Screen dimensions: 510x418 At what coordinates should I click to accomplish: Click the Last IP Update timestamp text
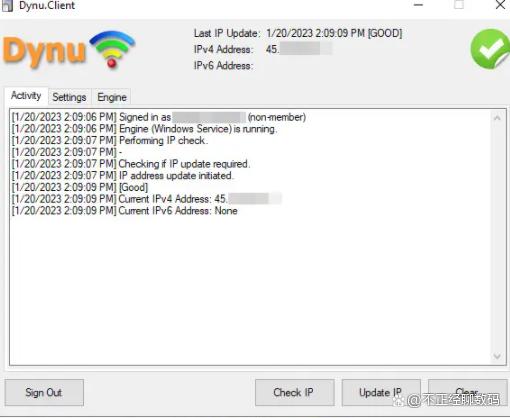334,33
